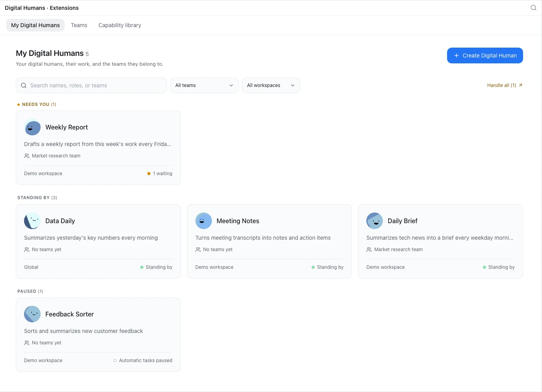Click the Global label on Data Daily
This screenshot has width=542, height=392.
click(x=31, y=267)
